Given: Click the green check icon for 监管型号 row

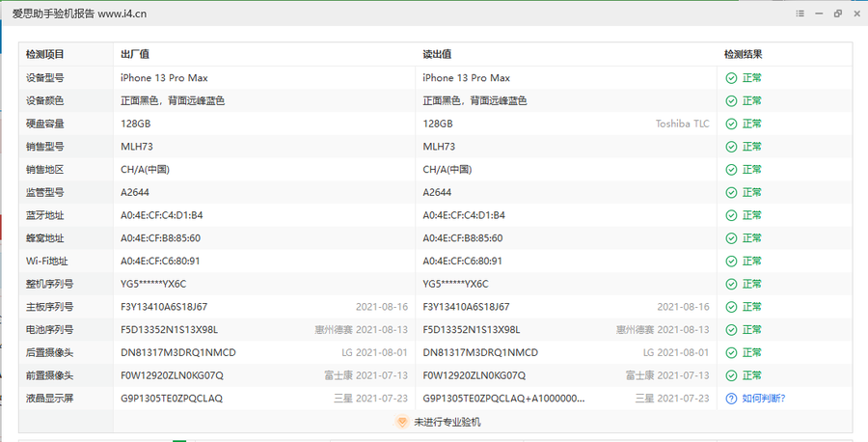Looking at the screenshot, I should coord(731,192).
